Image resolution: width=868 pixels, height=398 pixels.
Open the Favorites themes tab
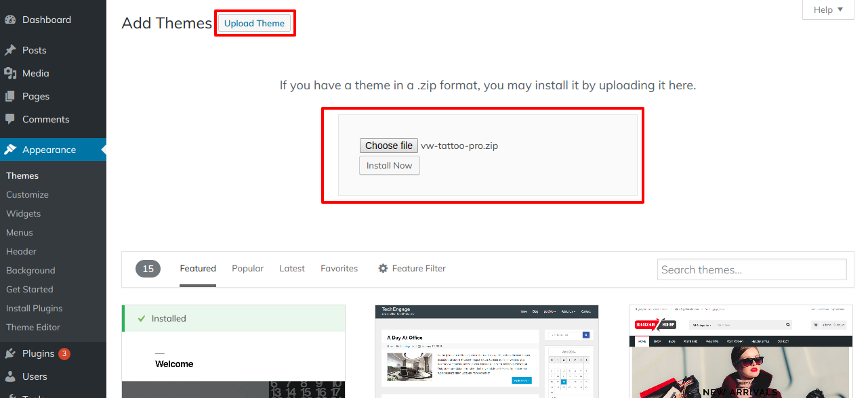click(x=339, y=269)
